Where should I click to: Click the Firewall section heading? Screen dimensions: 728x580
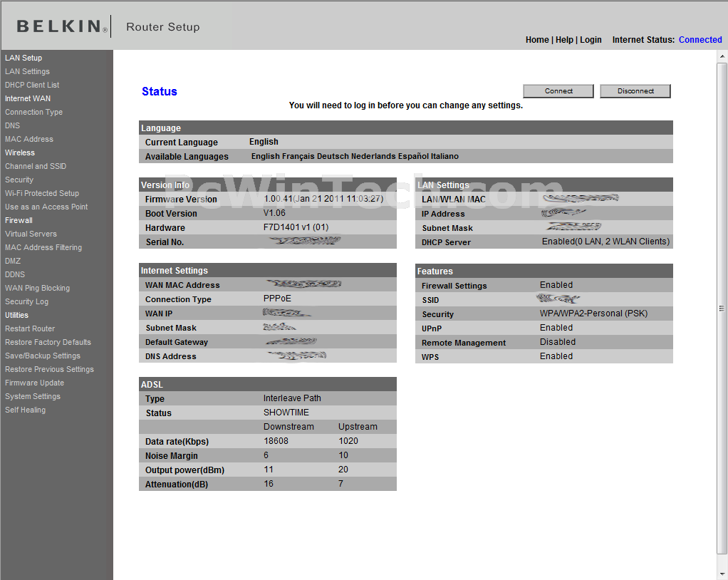pos(19,221)
